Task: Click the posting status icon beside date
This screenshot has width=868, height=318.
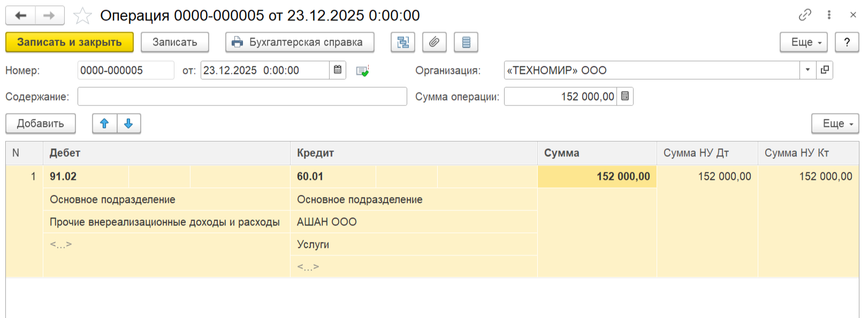Action: click(x=362, y=71)
